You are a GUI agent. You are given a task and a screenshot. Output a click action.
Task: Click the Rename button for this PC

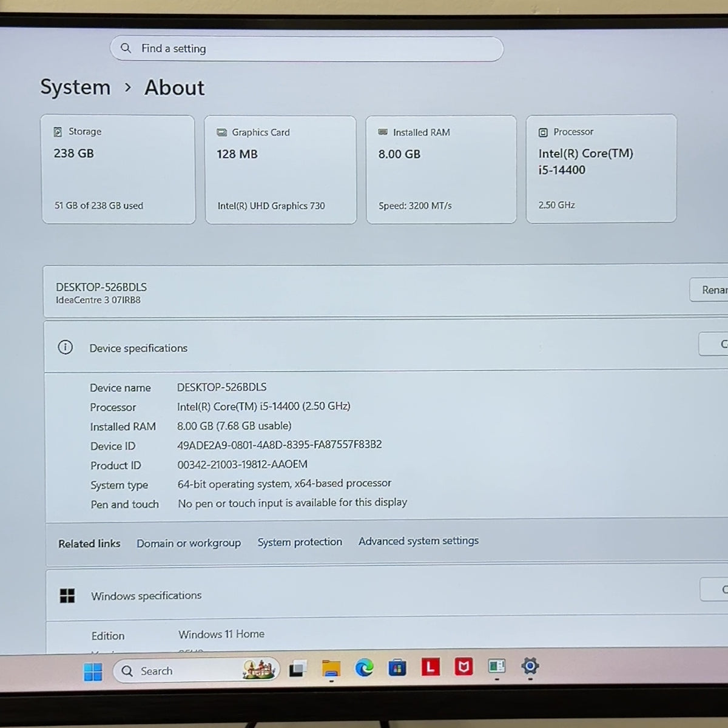tap(709, 290)
